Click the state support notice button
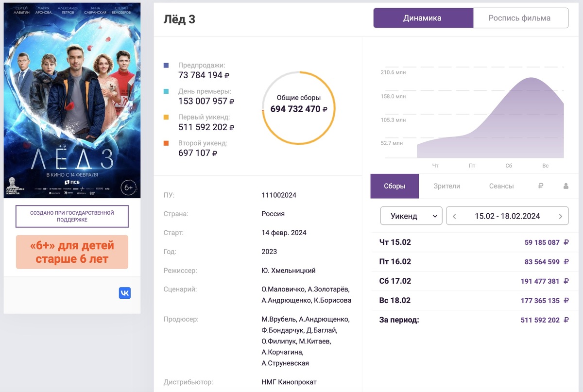Screen dimensions: 583x392 (72, 216)
